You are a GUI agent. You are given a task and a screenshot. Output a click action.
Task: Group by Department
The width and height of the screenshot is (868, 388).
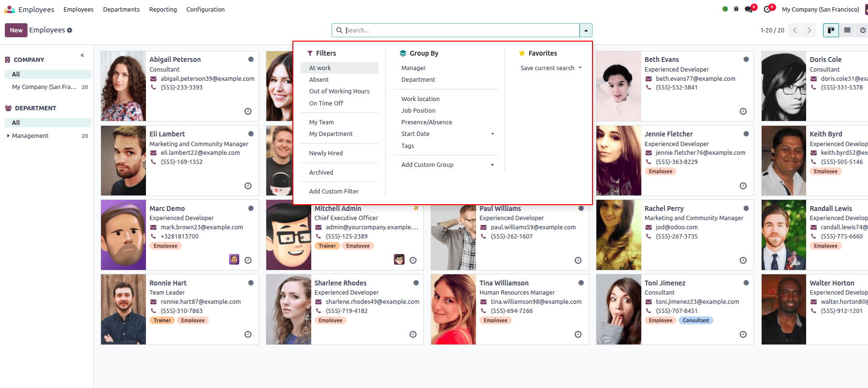point(445,79)
